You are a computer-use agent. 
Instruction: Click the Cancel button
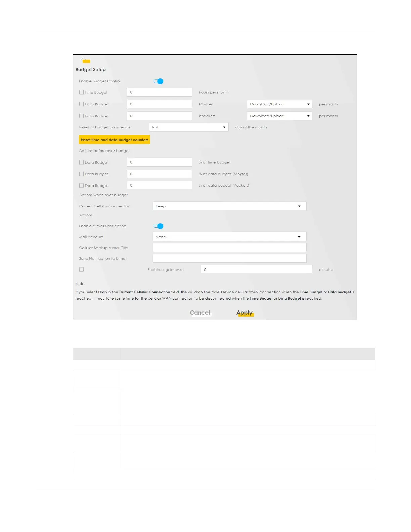[x=200, y=313]
